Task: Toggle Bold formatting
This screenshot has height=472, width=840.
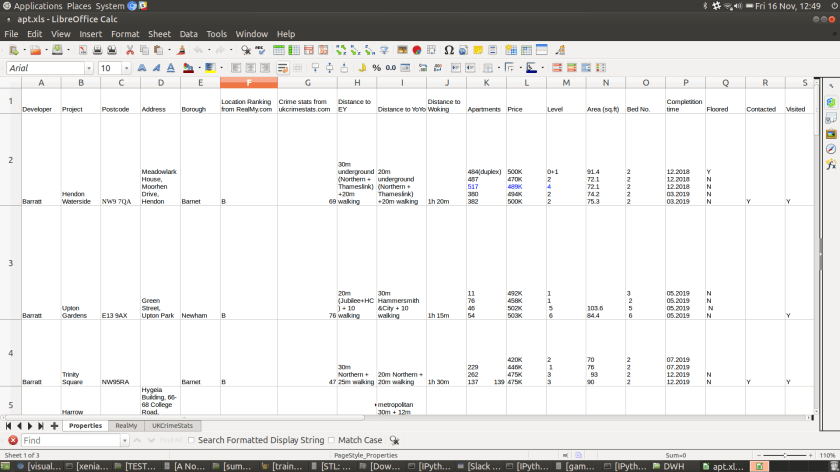Action: (141, 68)
